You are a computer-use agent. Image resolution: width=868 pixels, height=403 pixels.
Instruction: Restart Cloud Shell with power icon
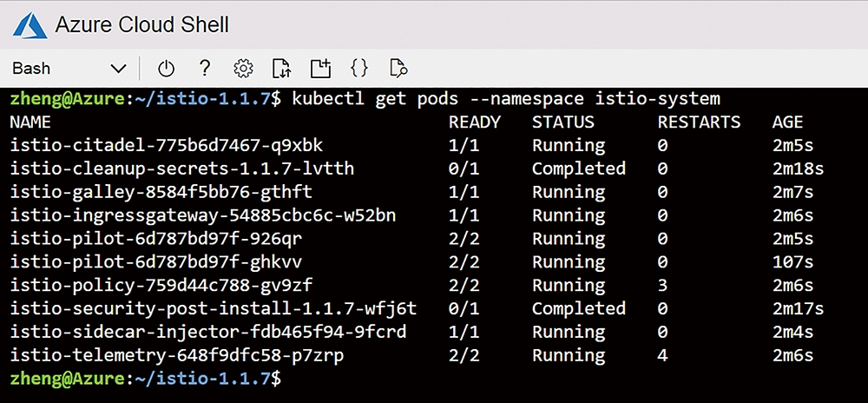166,69
